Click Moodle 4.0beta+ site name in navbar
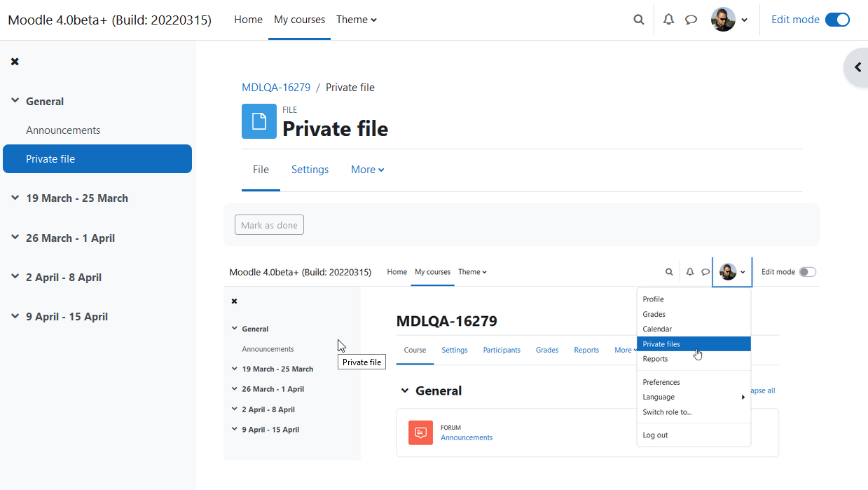This screenshot has width=868, height=490. point(109,20)
